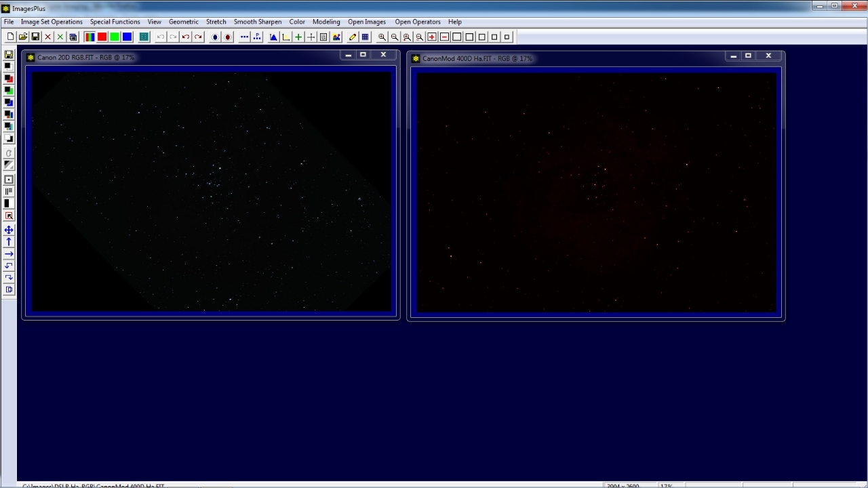
Task: Minimize the CanonMod 400D Ha.FIT image window
Action: click(x=734, y=56)
